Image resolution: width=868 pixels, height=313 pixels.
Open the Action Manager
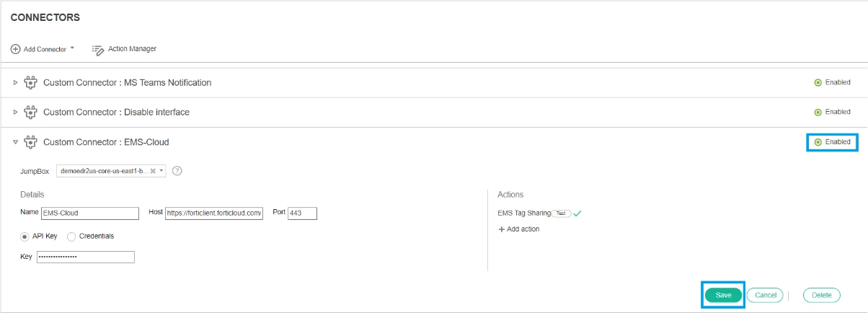[x=132, y=49]
